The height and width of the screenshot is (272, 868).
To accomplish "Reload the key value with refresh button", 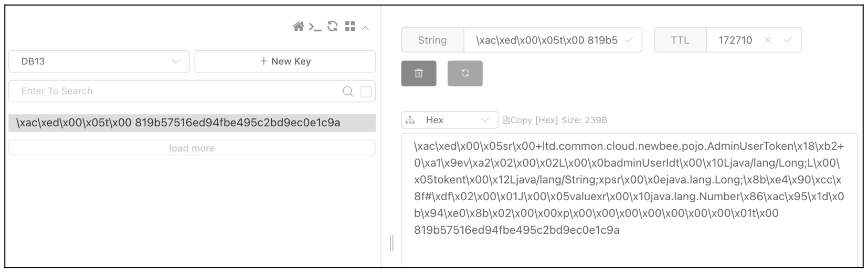I will pyautogui.click(x=465, y=73).
